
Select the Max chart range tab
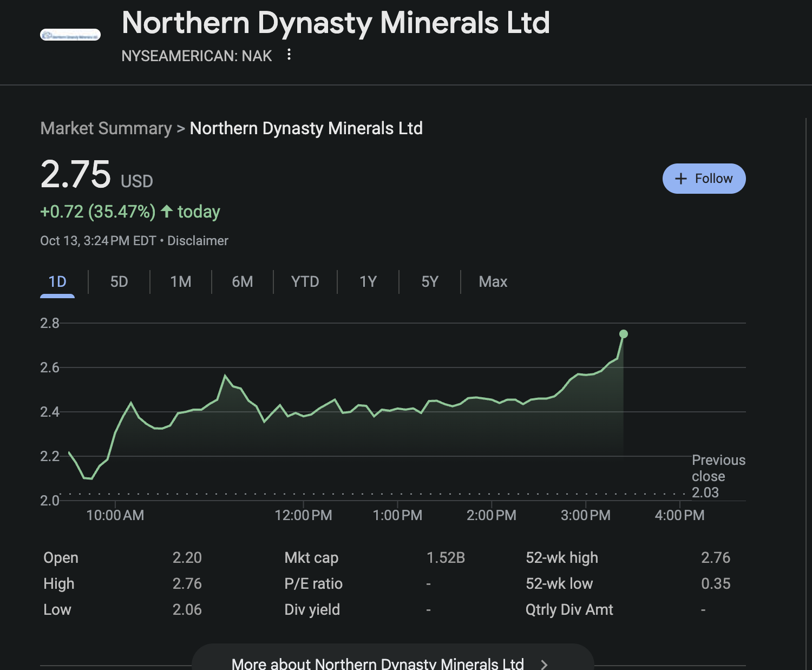[x=493, y=282]
